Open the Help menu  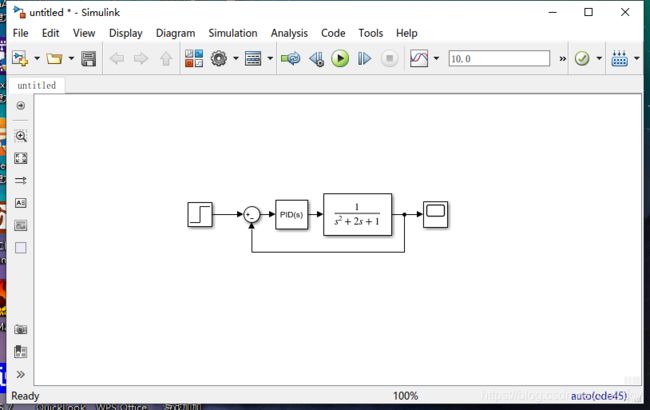coord(406,33)
